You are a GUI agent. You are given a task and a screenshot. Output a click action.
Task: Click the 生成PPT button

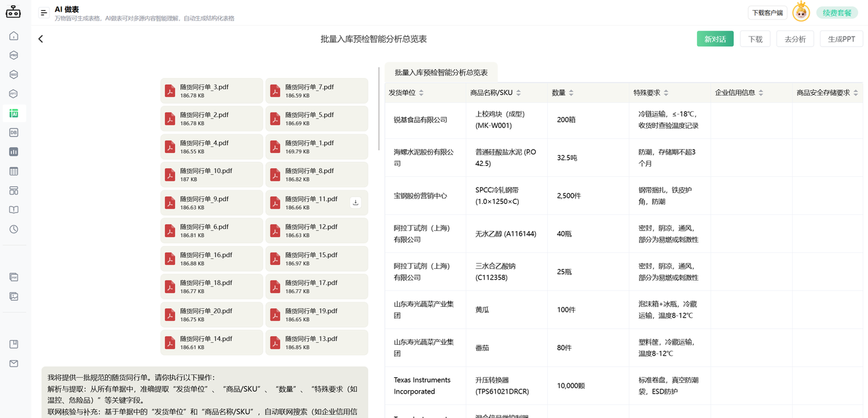(841, 39)
